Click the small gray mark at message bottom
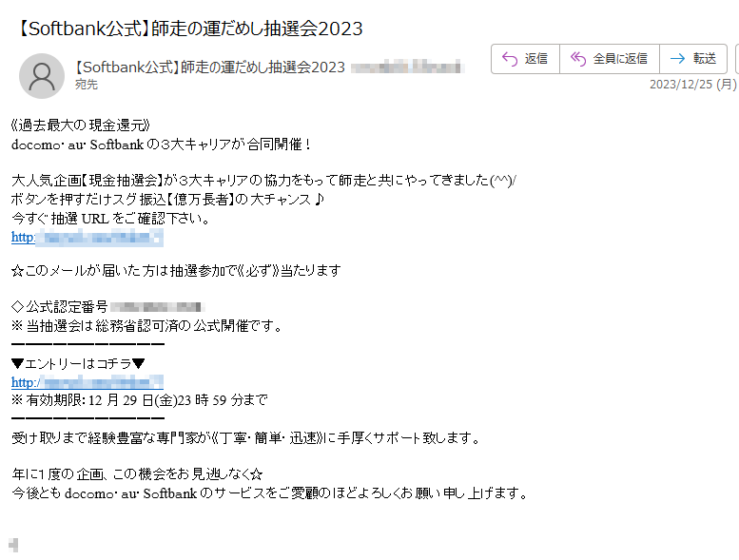Image resolution: width=739 pixels, height=560 pixels. [x=13, y=545]
